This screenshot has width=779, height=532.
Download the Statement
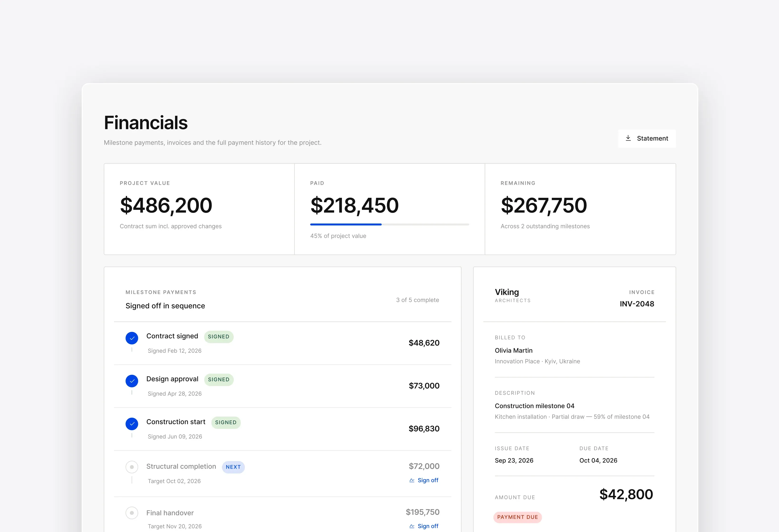pyautogui.click(x=647, y=138)
